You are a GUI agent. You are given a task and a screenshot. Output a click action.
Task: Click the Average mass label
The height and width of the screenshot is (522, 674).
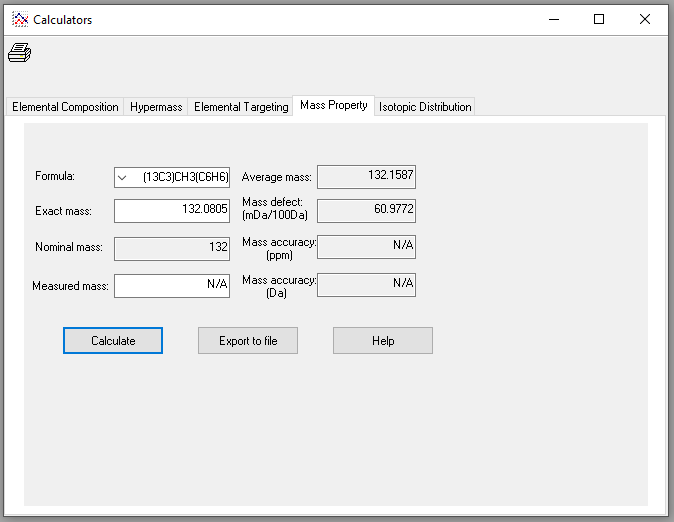(276, 177)
